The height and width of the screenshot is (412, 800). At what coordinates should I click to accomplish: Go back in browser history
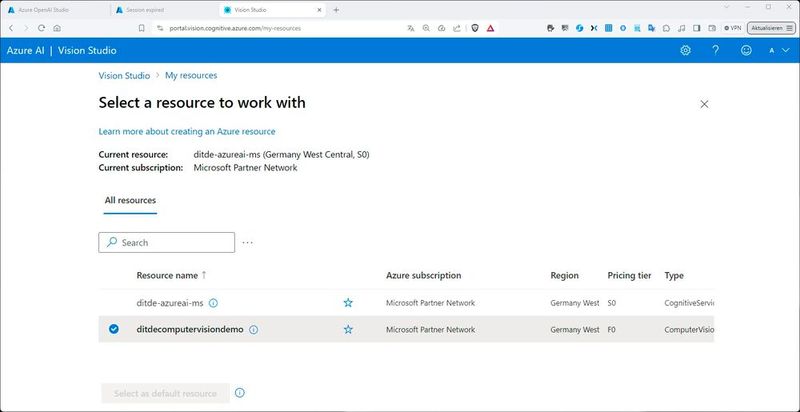pyautogui.click(x=11, y=29)
